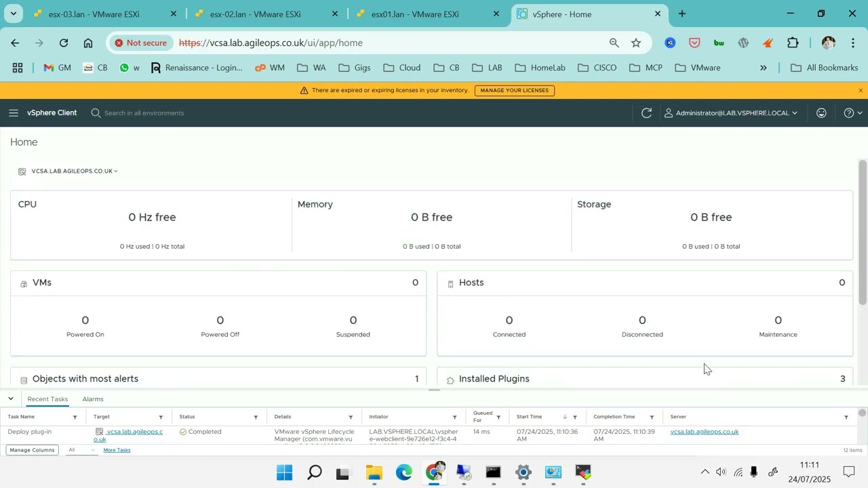This screenshot has height=488, width=868.
Task: Go to browser home page
Action: coord(88,43)
